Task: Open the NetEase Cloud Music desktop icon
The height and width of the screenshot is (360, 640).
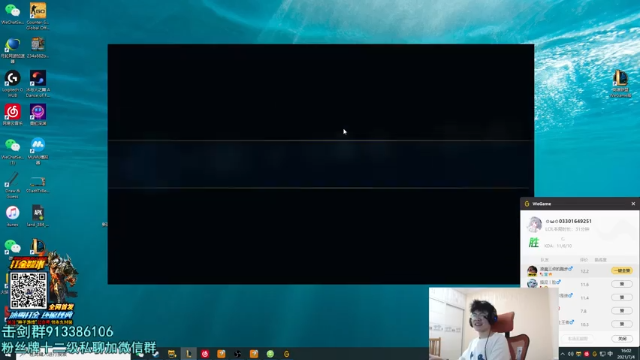Action: point(12,115)
